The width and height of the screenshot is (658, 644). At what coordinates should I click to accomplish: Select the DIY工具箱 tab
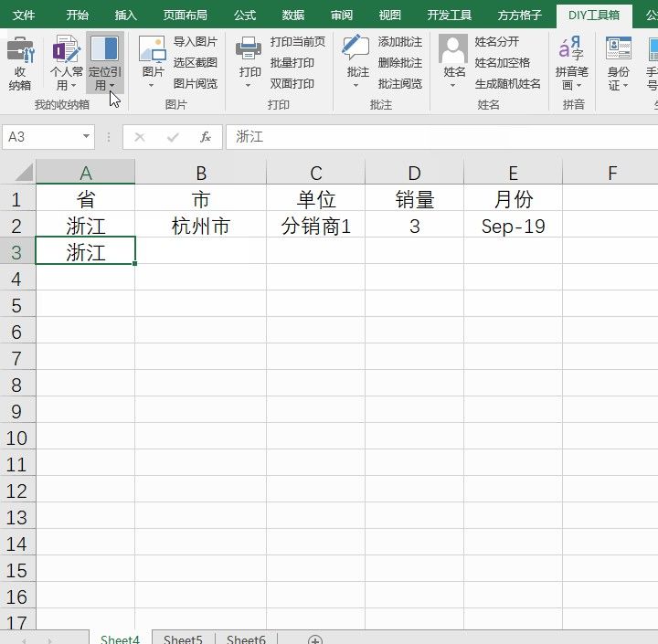click(594, 16)
